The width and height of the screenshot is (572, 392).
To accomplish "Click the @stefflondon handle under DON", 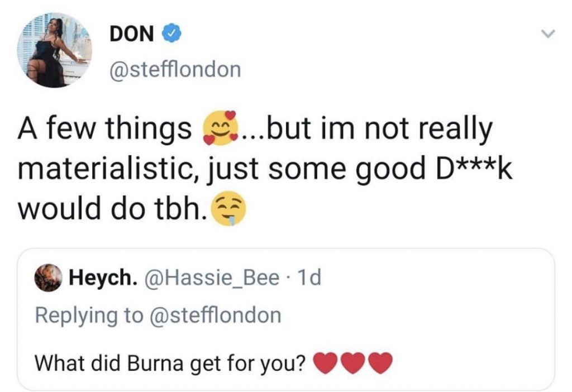I will pyautogui.click(x=175, y=69).
